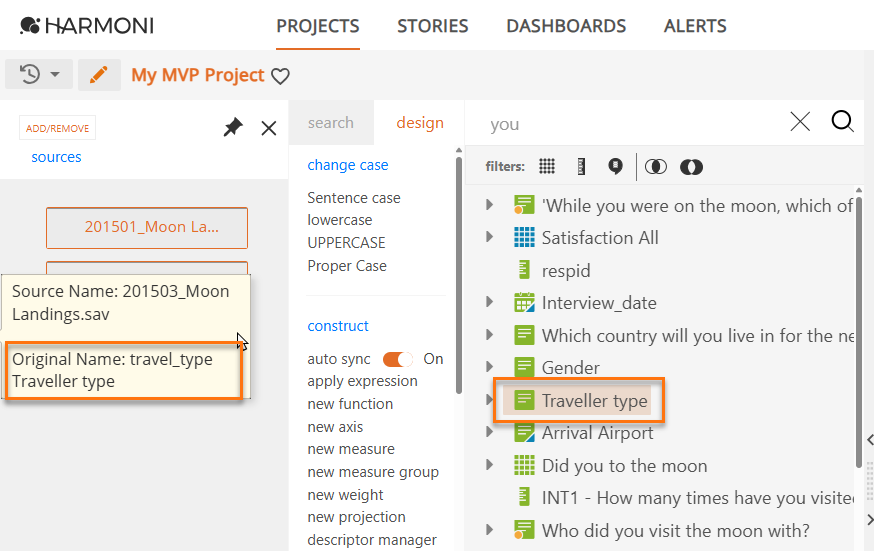Open the ALERTS tab
The image size is (874, 551).
(x=695, y=26)
